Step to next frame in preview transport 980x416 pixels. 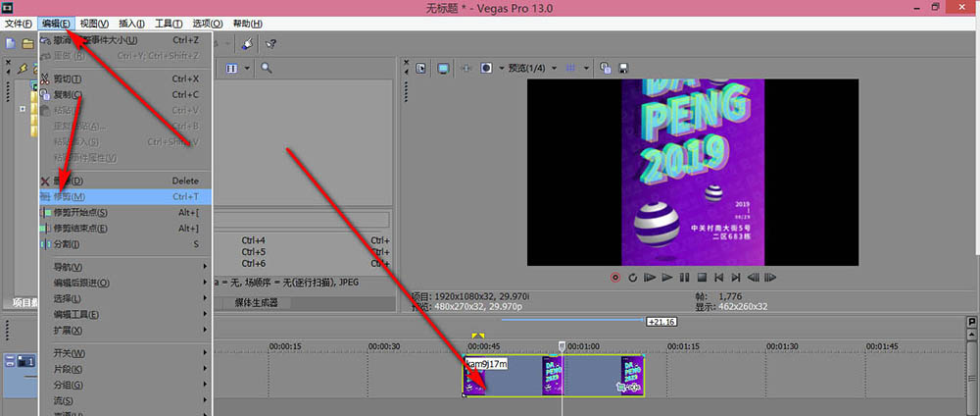tap(770, 277)
